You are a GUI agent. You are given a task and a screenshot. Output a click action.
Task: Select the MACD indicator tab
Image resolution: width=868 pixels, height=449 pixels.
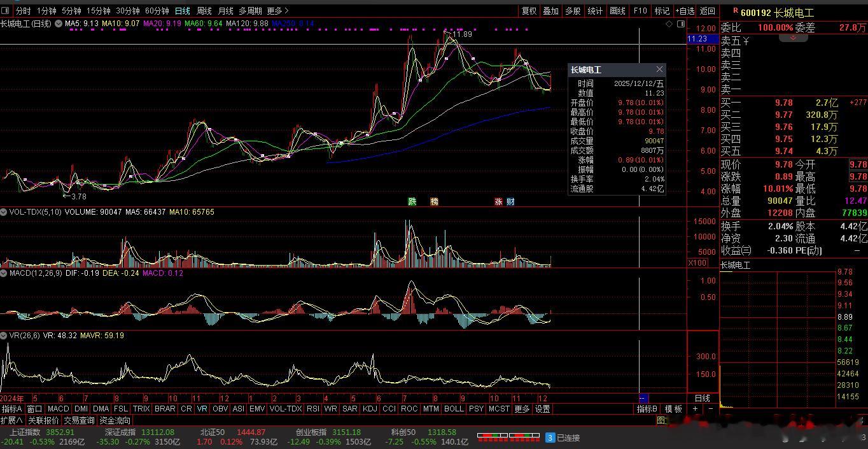click(58, 409)
